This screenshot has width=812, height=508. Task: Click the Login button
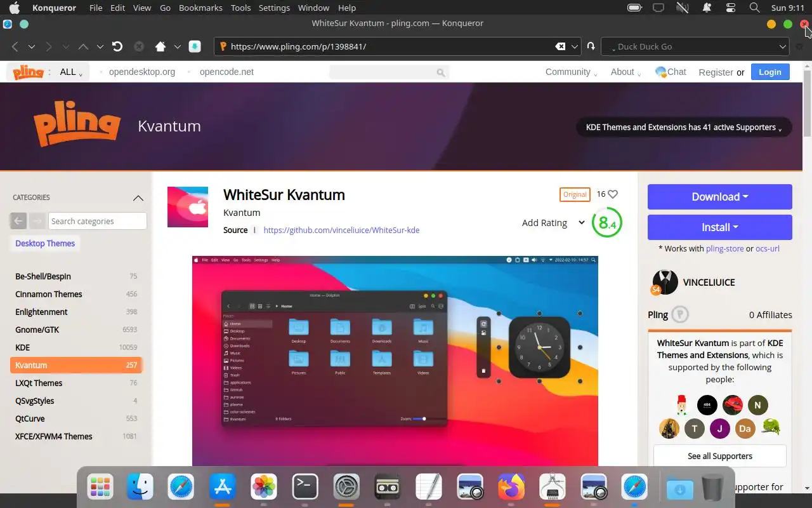tap(770, 72)
